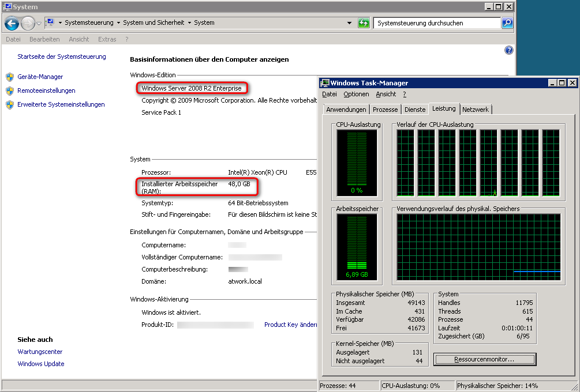Screen dimensions: 580x392
Task: Open the address bar history dropdown arrow
Action: point(349,22)
